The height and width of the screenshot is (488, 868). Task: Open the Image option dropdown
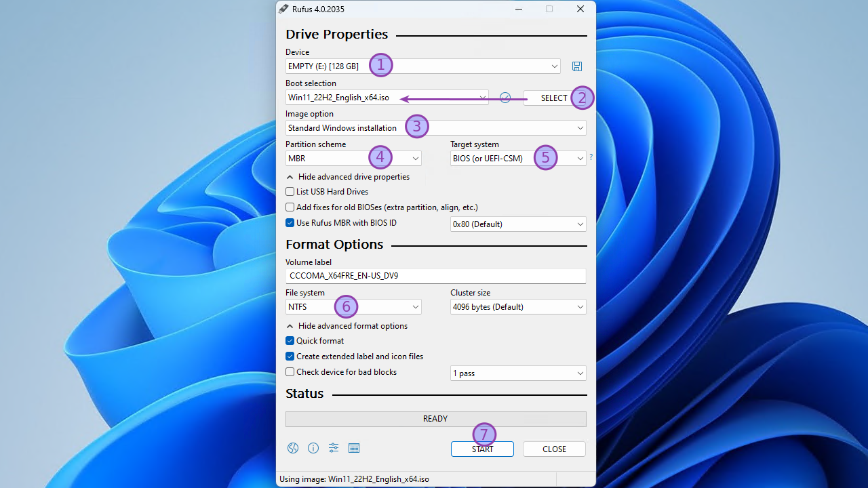click(436, 128)
